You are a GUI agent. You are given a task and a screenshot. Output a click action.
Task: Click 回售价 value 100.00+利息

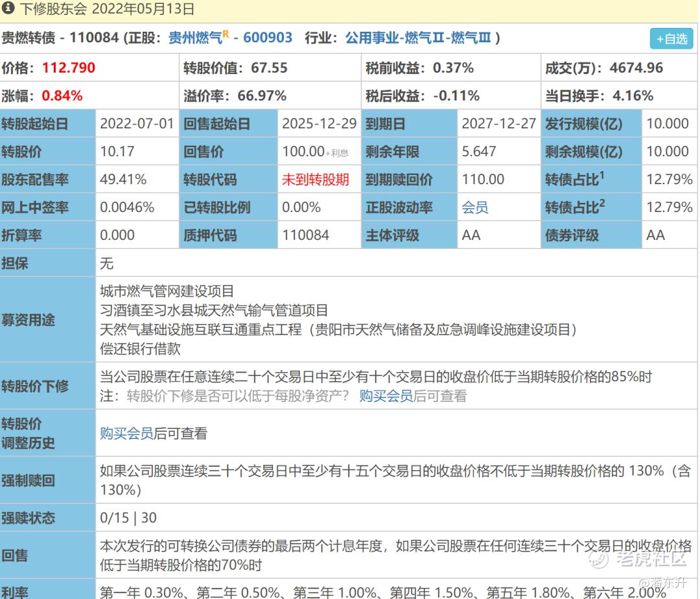pos(315,151)
